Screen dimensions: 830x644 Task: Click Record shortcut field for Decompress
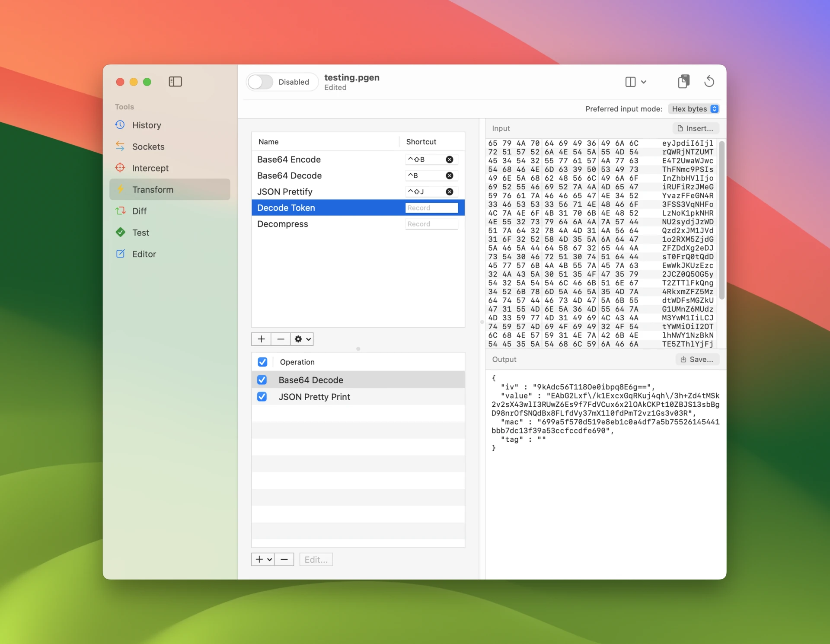431,224
